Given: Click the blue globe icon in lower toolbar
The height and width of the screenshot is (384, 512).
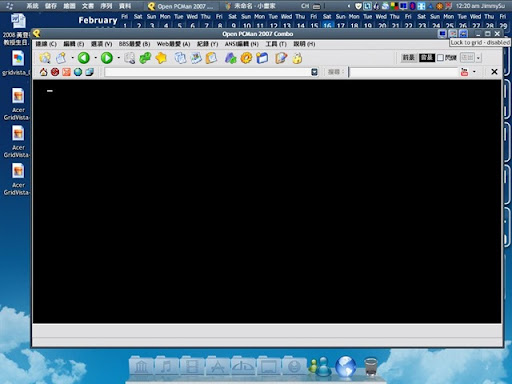Looking at the screenshot, I should 78,72.
